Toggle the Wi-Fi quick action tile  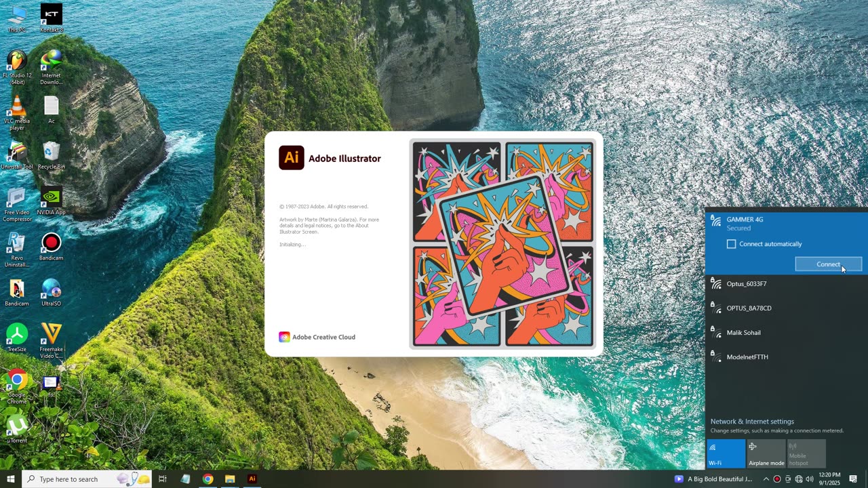coord(726,453)
